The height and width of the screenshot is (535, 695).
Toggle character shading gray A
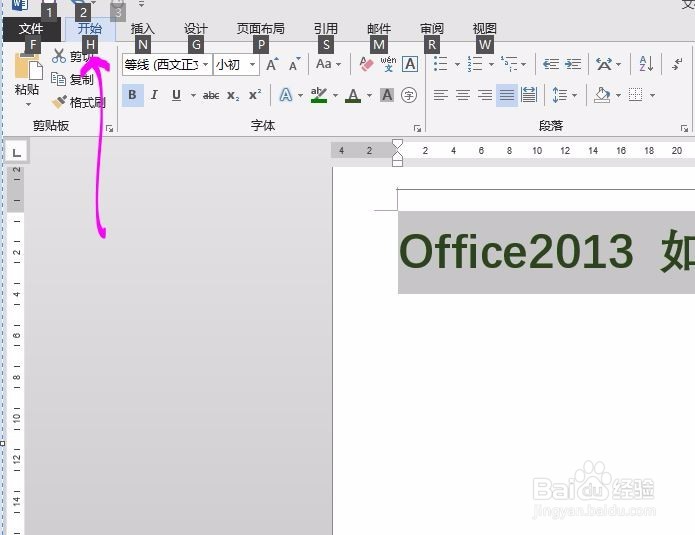[387, 95]
